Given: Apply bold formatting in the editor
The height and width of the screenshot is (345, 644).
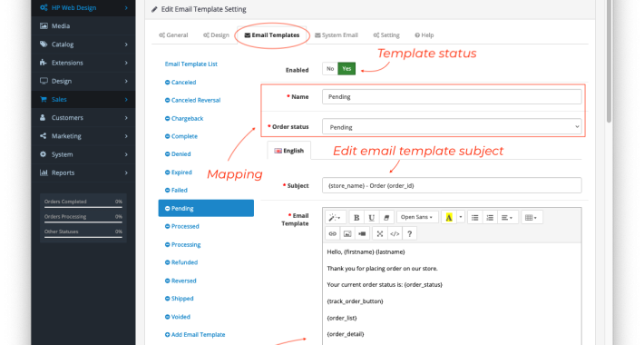Looking at the screenshot, I should tap(356, 218).
